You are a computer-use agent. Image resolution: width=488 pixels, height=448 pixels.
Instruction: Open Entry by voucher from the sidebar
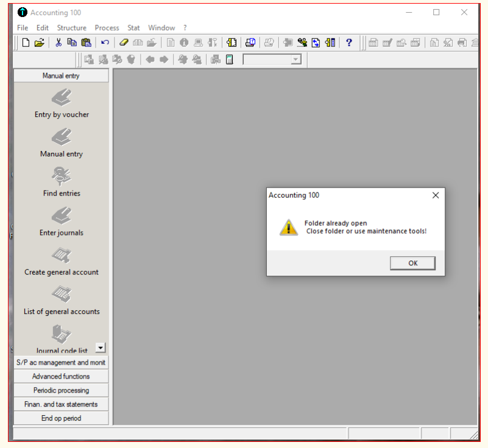click(x=62, y=103)
